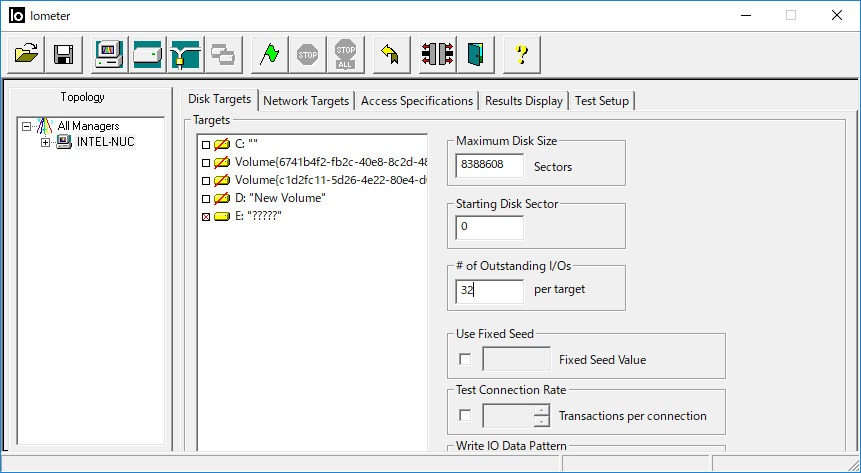Go to the Test Setup tab

[x=601, y=101]
